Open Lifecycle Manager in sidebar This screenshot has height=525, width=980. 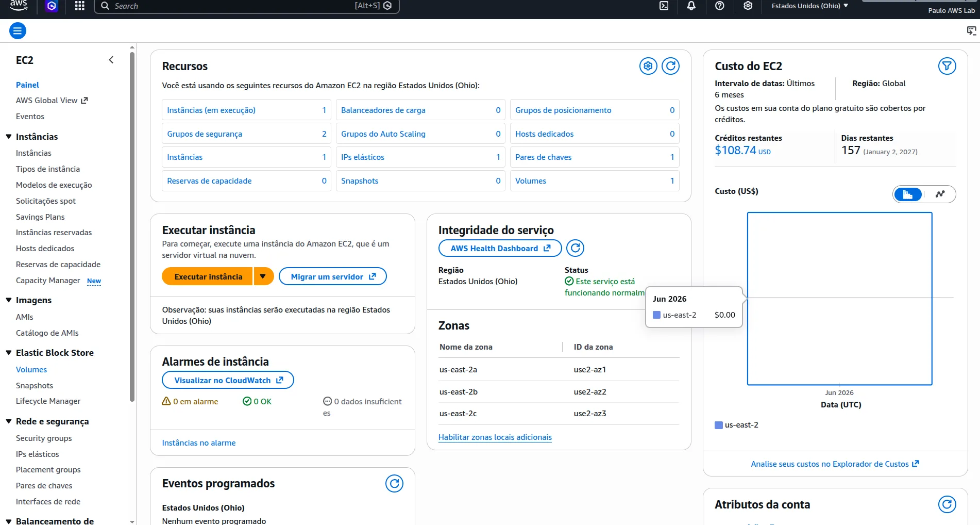pos(48,401)
